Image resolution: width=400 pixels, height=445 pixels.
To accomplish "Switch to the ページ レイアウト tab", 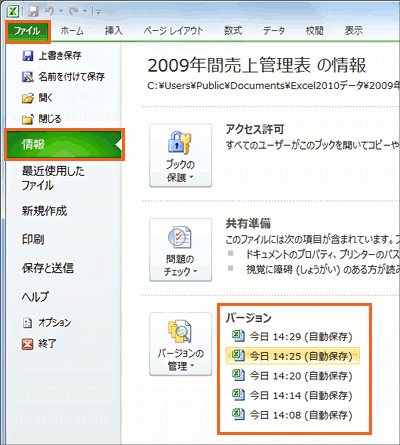I will pyautogui.click(x=173, y=31).
